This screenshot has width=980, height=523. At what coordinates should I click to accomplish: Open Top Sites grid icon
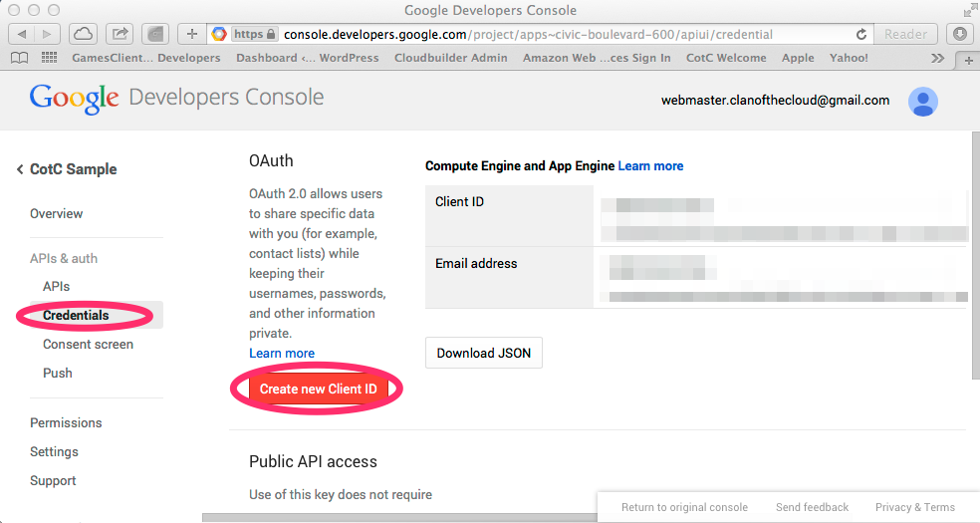coord(50,58)
